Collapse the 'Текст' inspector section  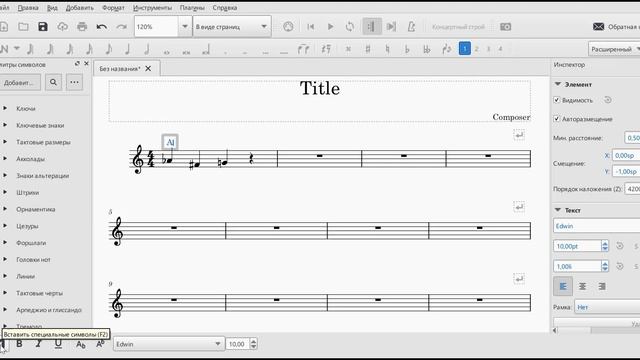(x=558, y=210)
